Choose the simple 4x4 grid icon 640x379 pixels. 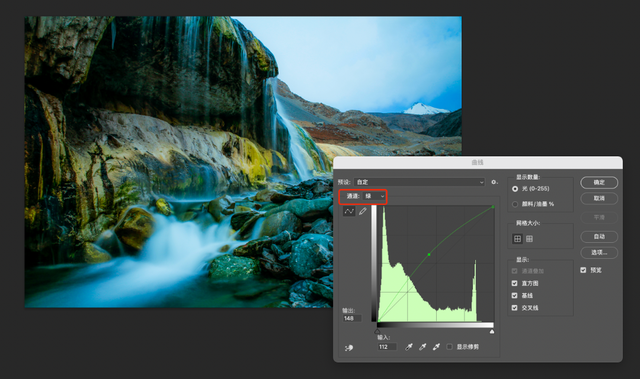point(518,239)
